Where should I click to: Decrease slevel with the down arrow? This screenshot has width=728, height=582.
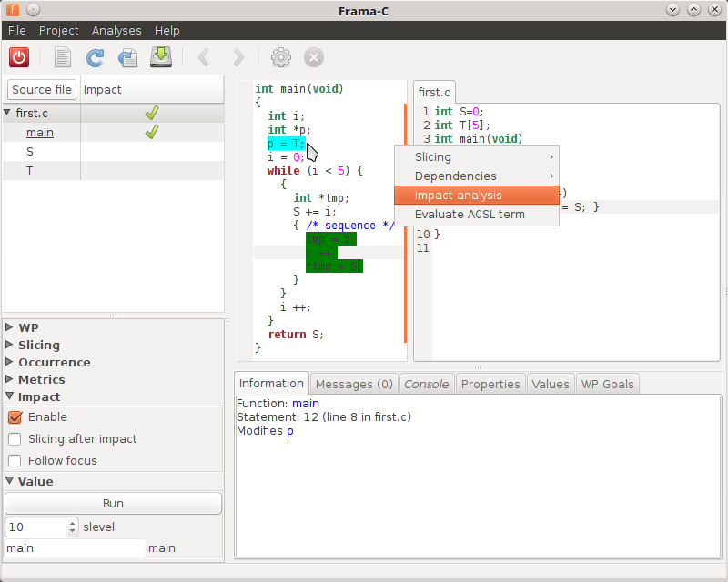[72, 531]
